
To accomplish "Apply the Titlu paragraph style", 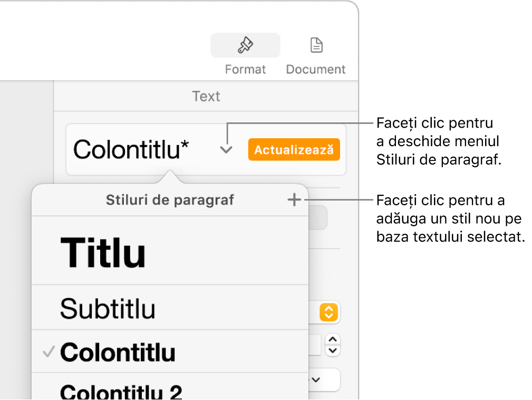I will pos(170,251).
